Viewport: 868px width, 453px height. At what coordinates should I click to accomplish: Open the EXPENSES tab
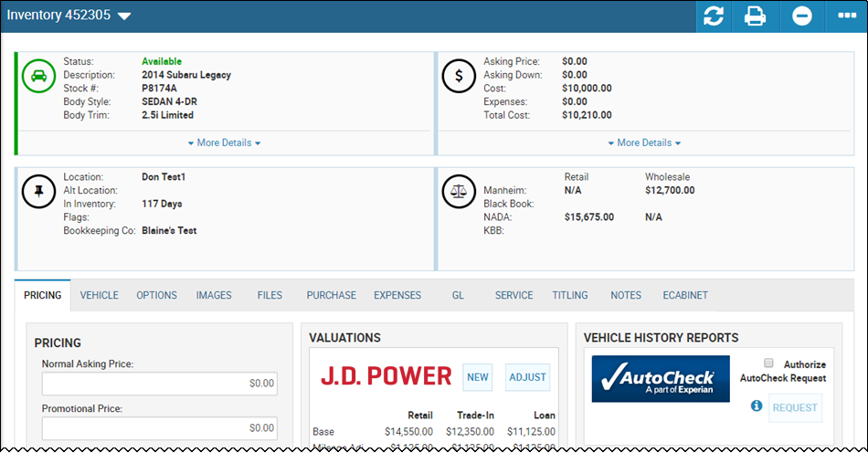pyautogui.click(x=397, y=295)
